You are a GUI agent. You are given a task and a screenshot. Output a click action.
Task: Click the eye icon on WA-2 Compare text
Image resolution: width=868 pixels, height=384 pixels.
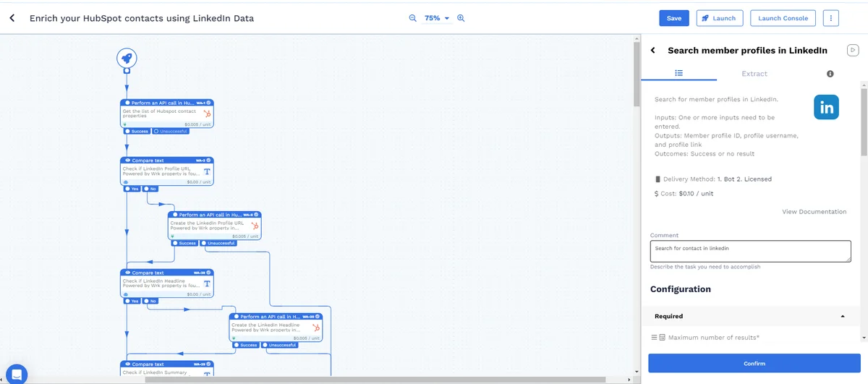click(128, 161)
